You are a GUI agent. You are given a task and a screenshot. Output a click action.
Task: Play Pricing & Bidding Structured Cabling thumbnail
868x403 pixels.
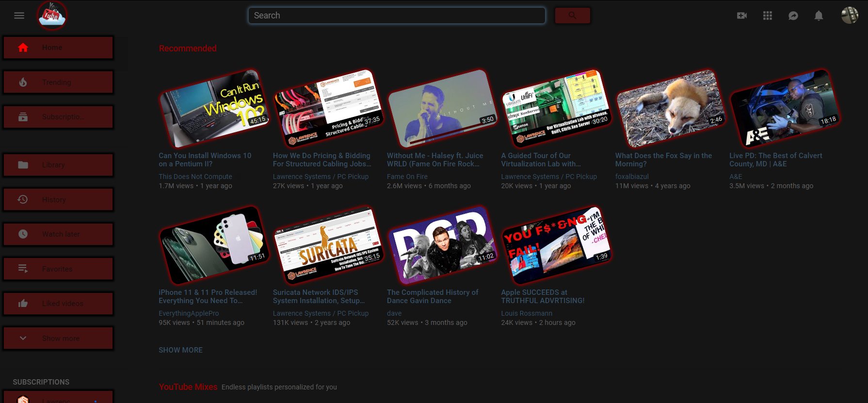pyautogui.click(x=328, y=108)
